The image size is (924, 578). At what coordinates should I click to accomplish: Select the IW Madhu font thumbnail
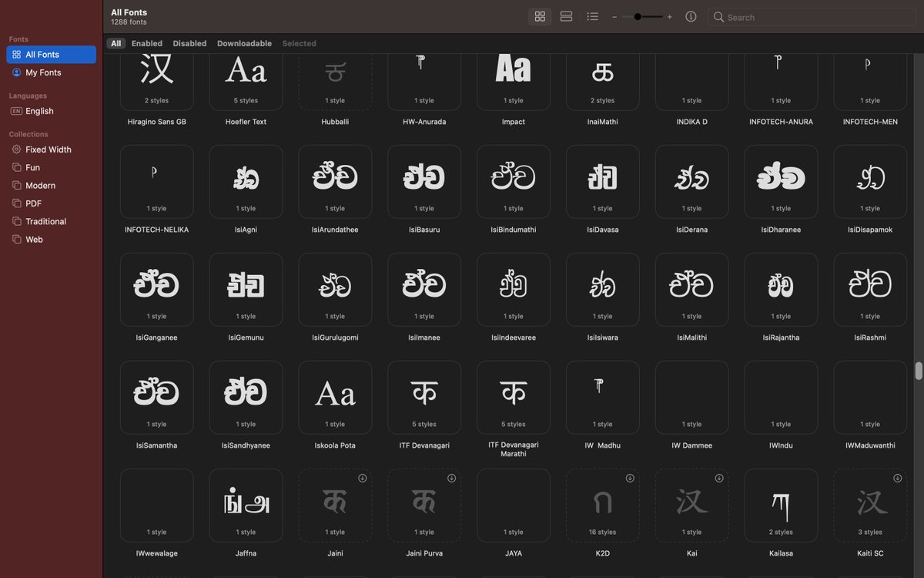603,398
